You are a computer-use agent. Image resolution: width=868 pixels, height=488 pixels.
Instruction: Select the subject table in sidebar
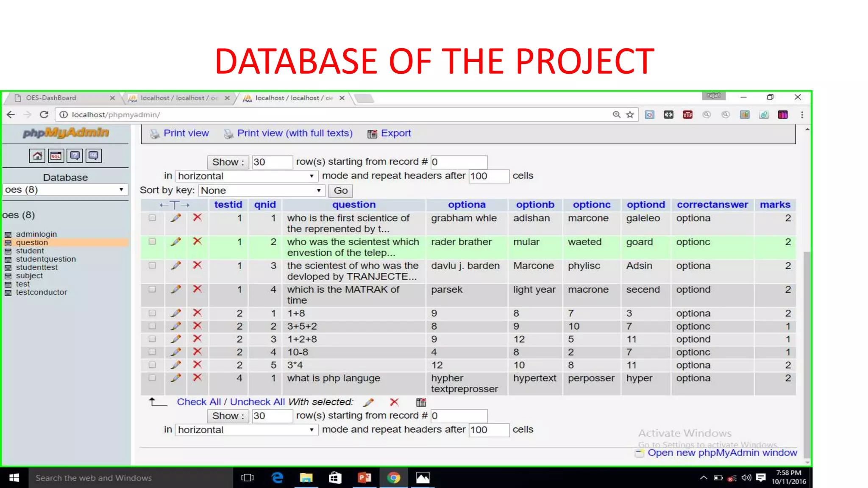tap(29, 276)
